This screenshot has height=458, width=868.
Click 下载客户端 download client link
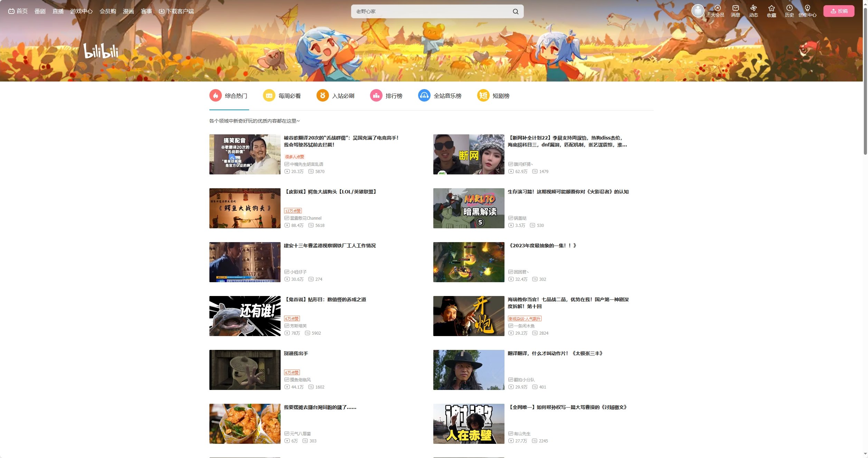pos(176,11)
